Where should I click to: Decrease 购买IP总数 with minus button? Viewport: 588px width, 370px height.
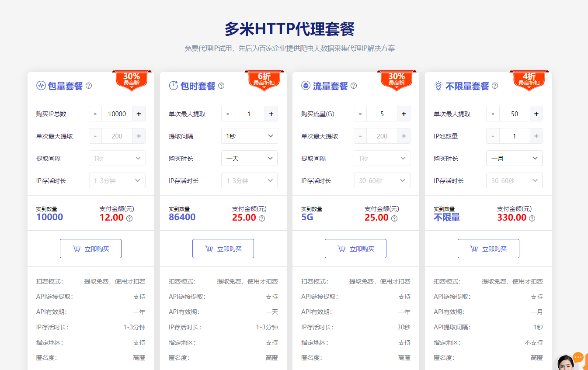click(x=95, y=114)
